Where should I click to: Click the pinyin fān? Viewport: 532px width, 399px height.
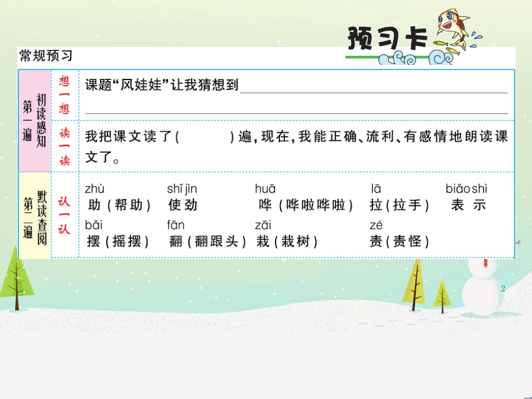coord(176,225)
